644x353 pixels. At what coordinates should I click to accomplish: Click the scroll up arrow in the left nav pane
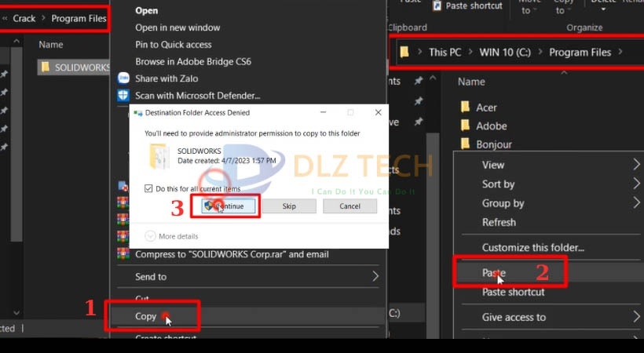click(16, 41)
